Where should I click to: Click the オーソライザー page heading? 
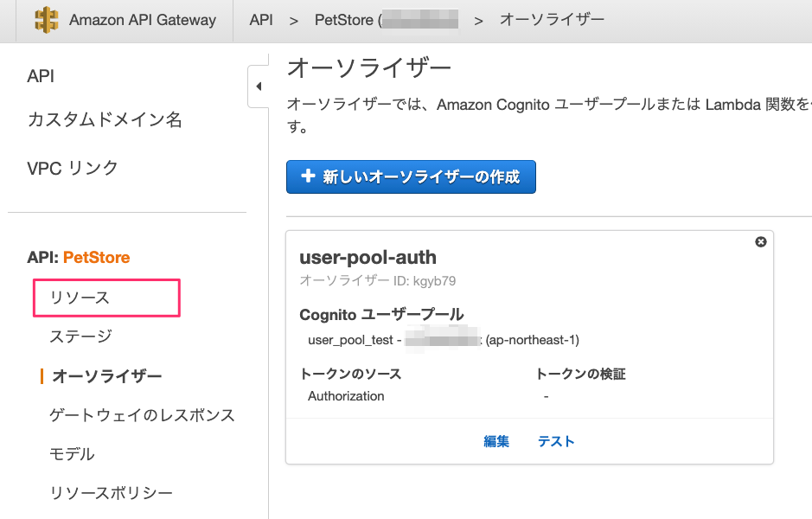pyautogui.click(x=369, y=67)
